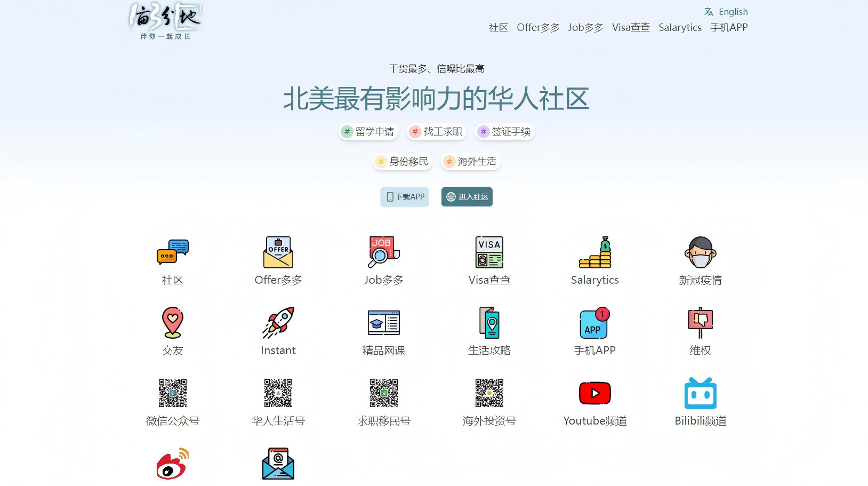Click the 新冠疫情 masked face icon
This screenshot has width=868, height=486.
(700, 252)
